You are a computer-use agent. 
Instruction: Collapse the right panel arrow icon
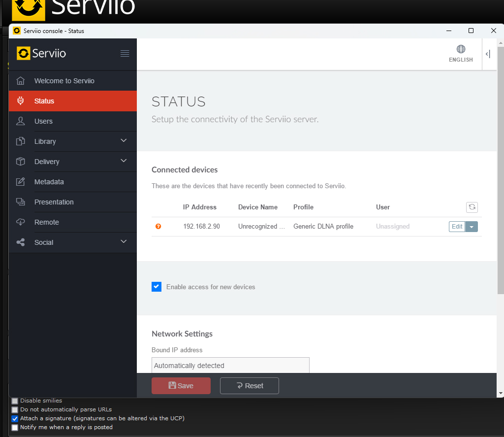[x=488, y=54]
